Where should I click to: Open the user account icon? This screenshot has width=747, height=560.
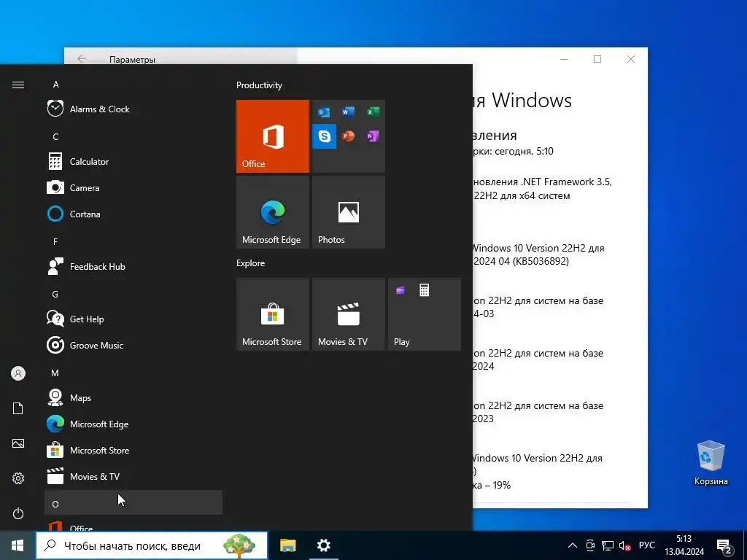(x=18, y=373)
